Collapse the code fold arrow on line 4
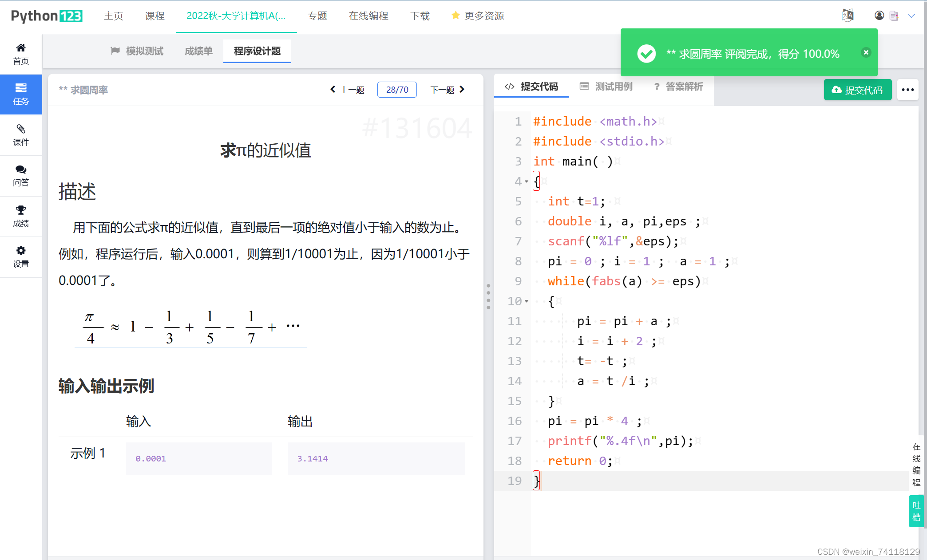927x560 pixels. pyautogui.click(x=526, y=181)
